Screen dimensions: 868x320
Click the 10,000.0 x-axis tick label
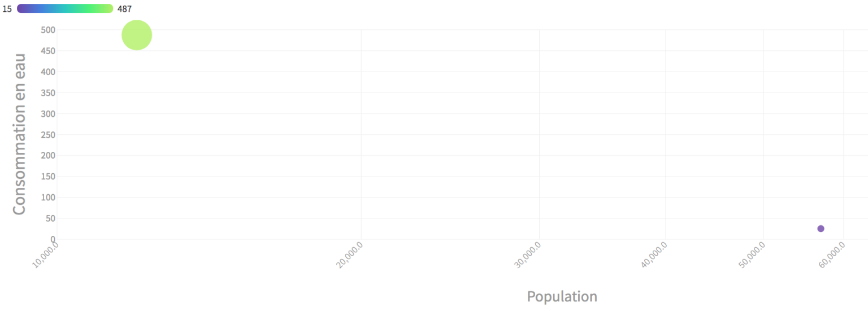46,255
